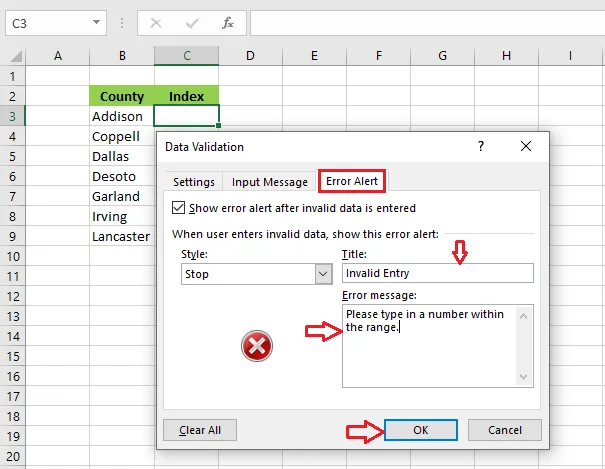This screenshot has width=605, height=469.
Task: Click the formula bar Enter checkmark icon
Action: 192,24
